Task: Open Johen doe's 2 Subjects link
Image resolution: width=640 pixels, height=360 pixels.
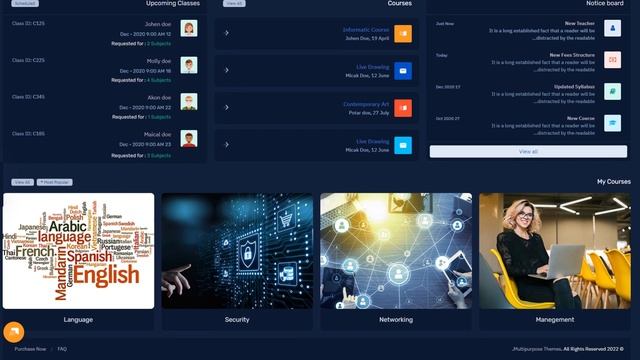Action: [x=159, y=43]
